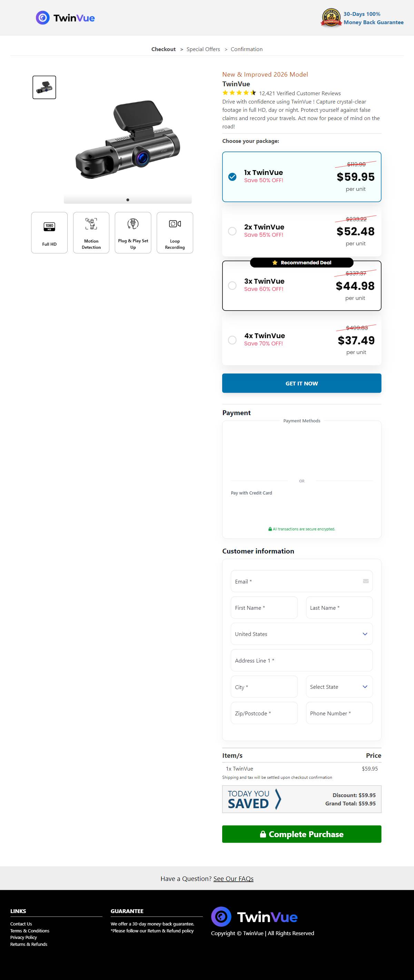
Task: Select the dash cam product thumbnail
Action: coord(44,88)
